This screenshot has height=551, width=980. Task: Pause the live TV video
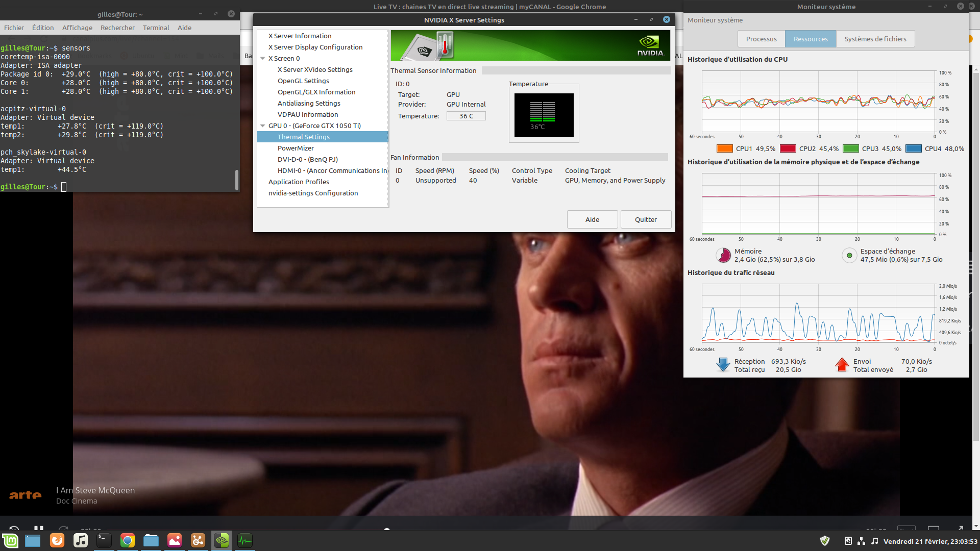(x=39, y=529)
